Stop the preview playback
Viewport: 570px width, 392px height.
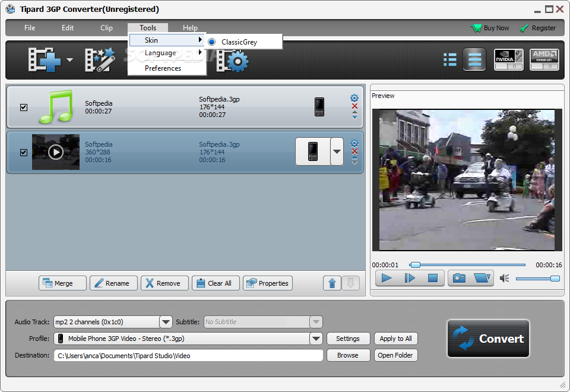(433, 279)
